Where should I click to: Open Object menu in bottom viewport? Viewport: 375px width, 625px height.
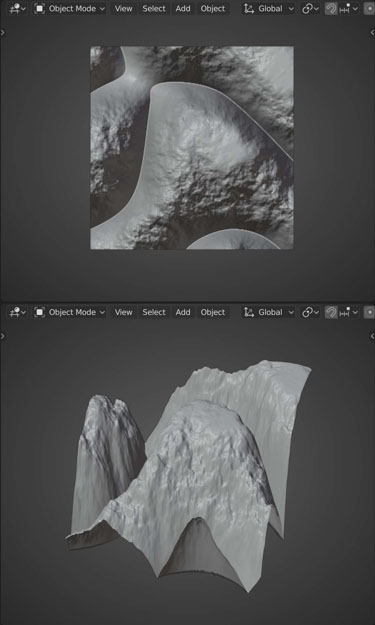[213, 312]
